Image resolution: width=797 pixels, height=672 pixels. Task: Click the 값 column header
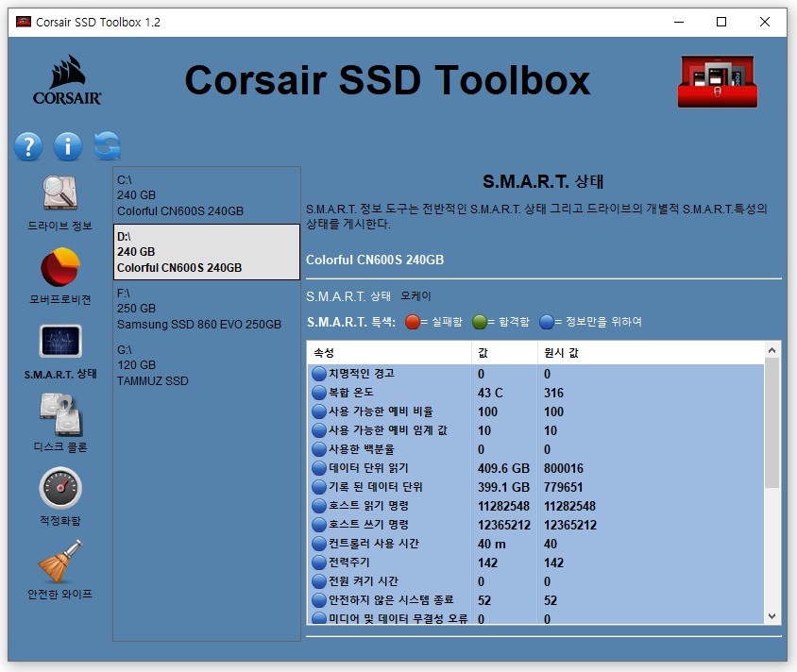pos(504,352)
